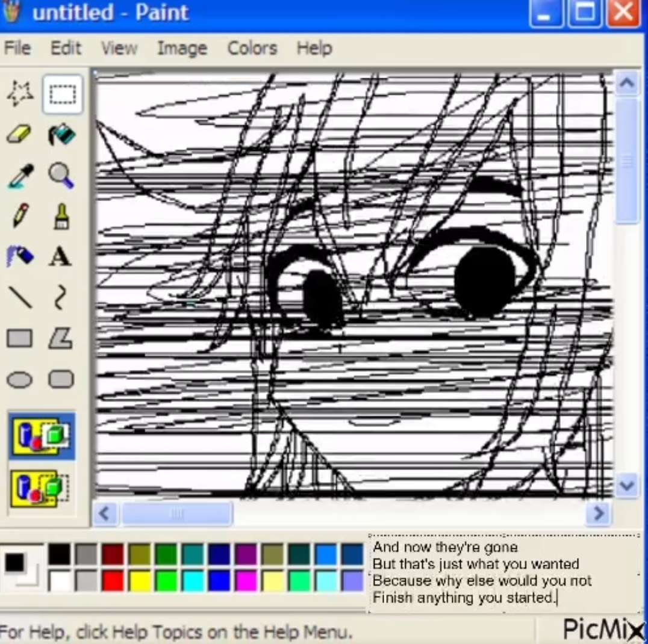
Task: Click the horizontal scrollbar thumb
Action: (x=177, y=513)
